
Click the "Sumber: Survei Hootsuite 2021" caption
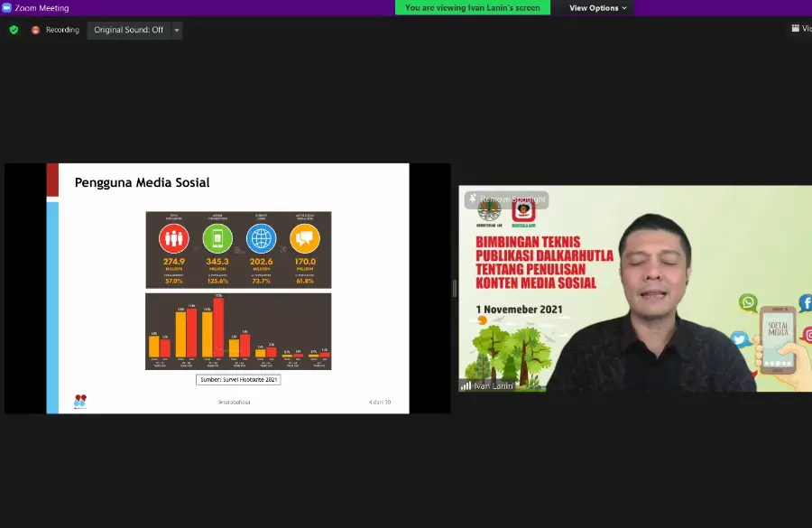pyautogui.click(x=238, y=380)
